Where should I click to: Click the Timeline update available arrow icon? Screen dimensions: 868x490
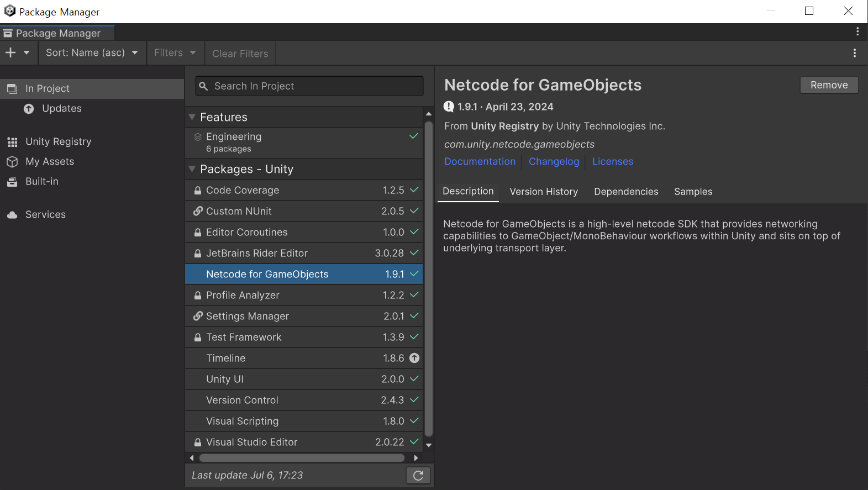[414, 358]
